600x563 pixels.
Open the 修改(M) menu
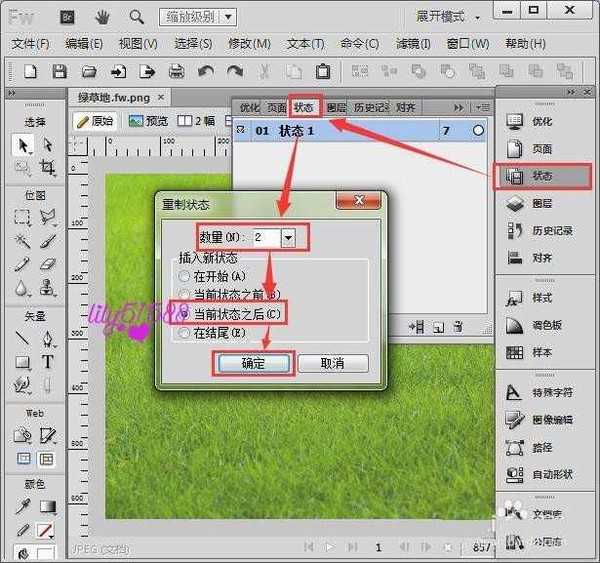coord(249,44)
